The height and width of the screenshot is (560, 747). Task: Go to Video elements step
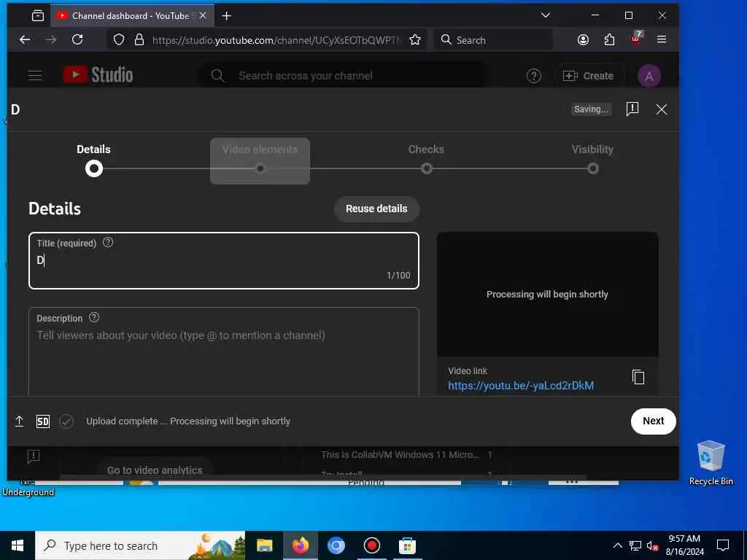260,160
